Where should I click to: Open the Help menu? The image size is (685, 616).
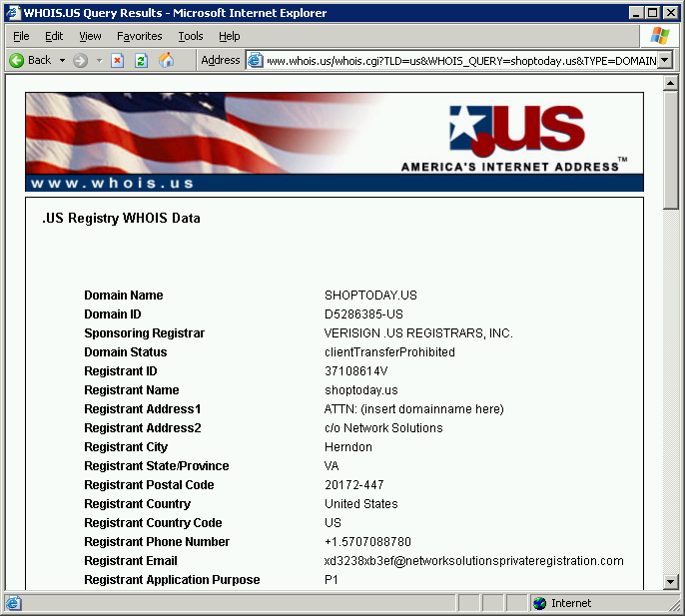pos(230,36)
